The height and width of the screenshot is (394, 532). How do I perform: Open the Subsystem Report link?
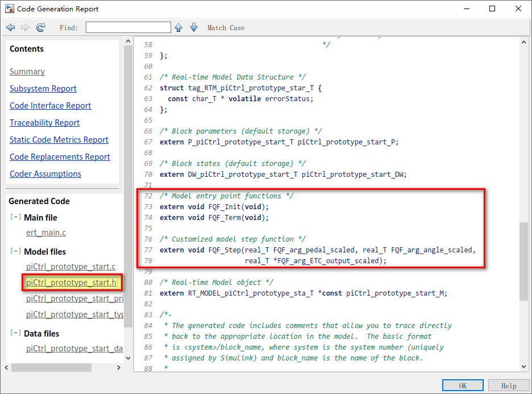[43, 89]
